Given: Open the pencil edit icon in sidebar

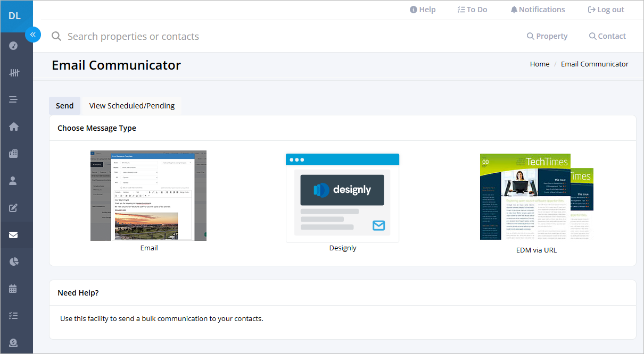Looking at the screenshot, I should coord(14,208).
